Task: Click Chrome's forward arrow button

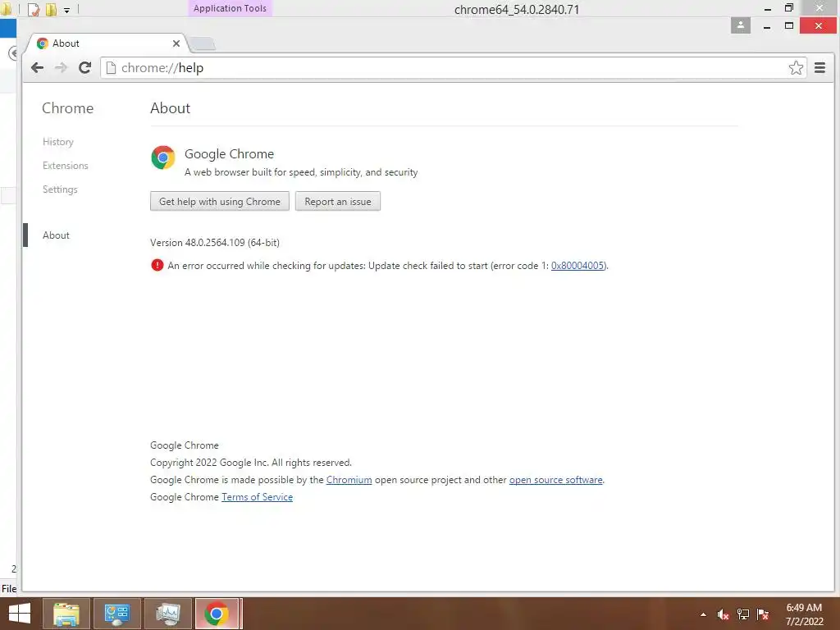Action: 61,67
